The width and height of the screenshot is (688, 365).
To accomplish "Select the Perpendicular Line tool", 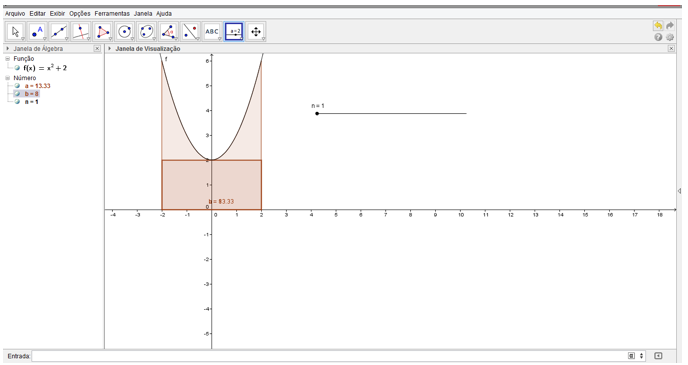I will pyautogui.click(x=81, y=32).
